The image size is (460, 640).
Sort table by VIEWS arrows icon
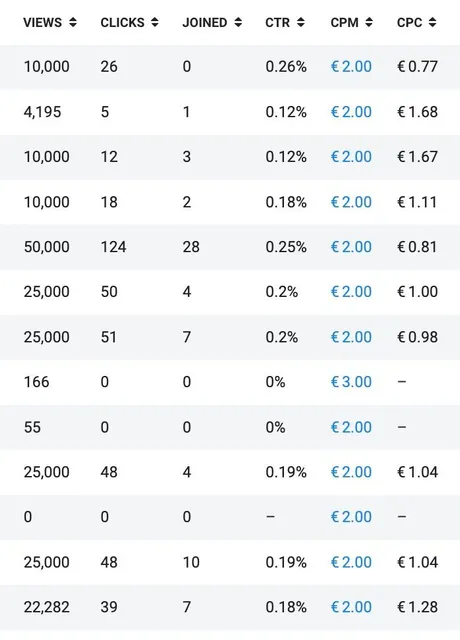(73, 22)
